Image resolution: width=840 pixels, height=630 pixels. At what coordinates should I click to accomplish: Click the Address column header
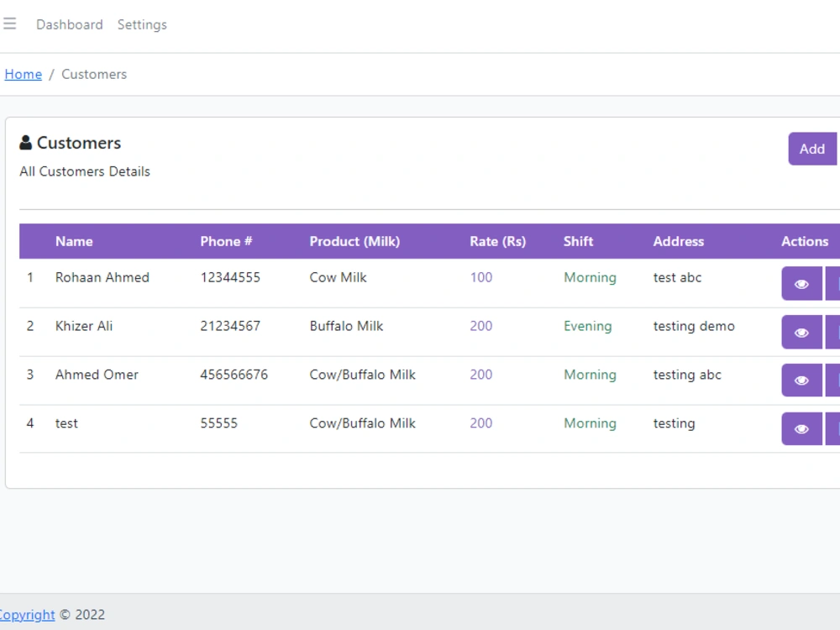(678, 241)
